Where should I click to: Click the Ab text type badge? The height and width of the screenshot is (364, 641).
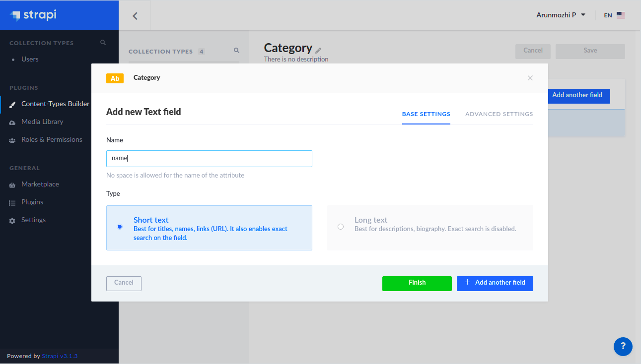(115, 78)
